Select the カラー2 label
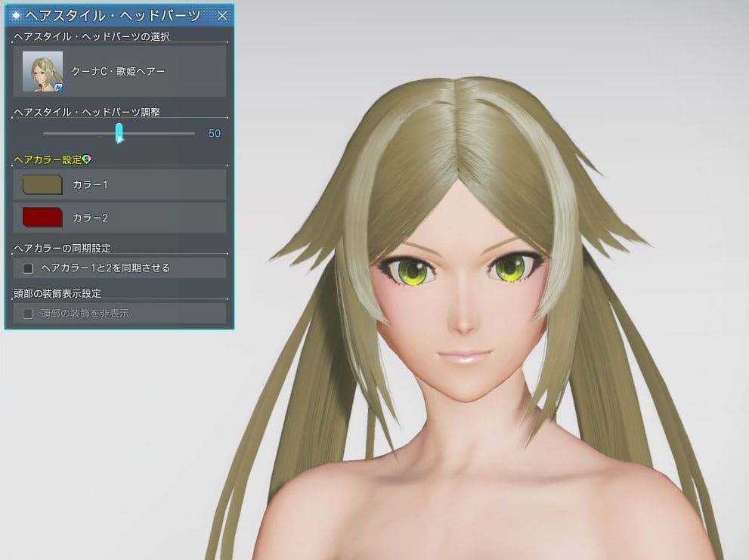Screen dimensions: 749x560 click(x=90, y=218)
